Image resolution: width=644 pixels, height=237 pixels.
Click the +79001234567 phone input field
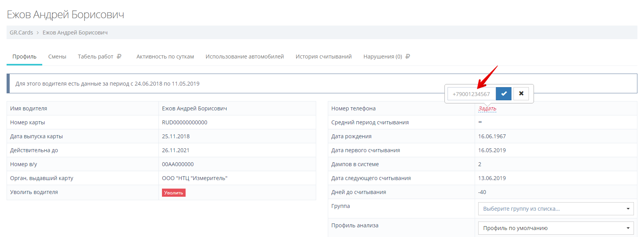tap(472, 94)
